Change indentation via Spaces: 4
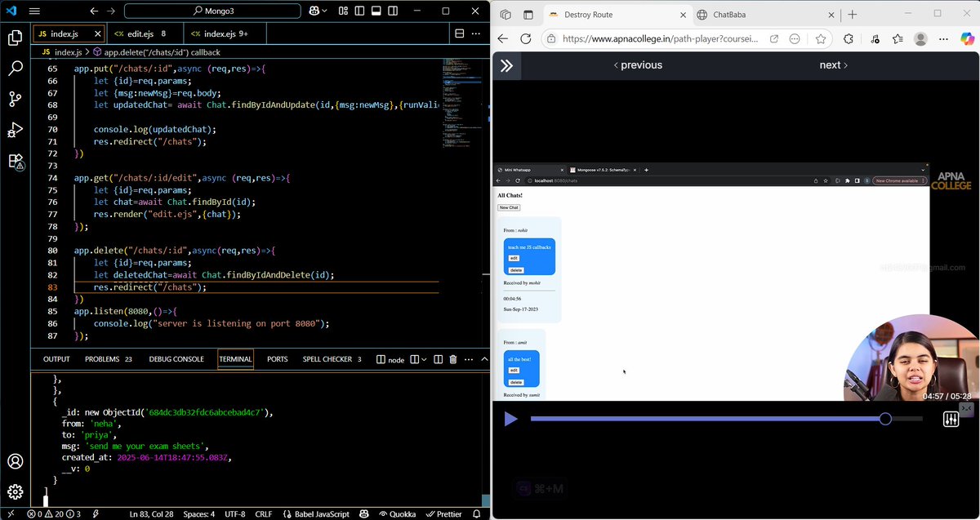The image size is (980, 520). [199, 513]
